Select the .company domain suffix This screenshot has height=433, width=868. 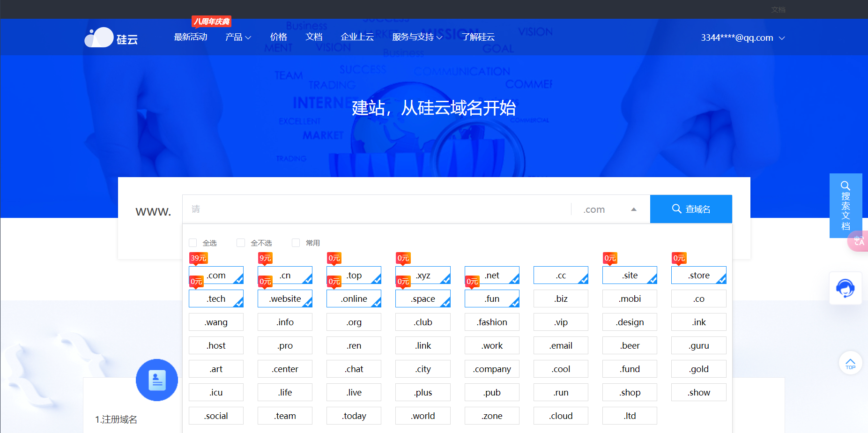point(492,369)
